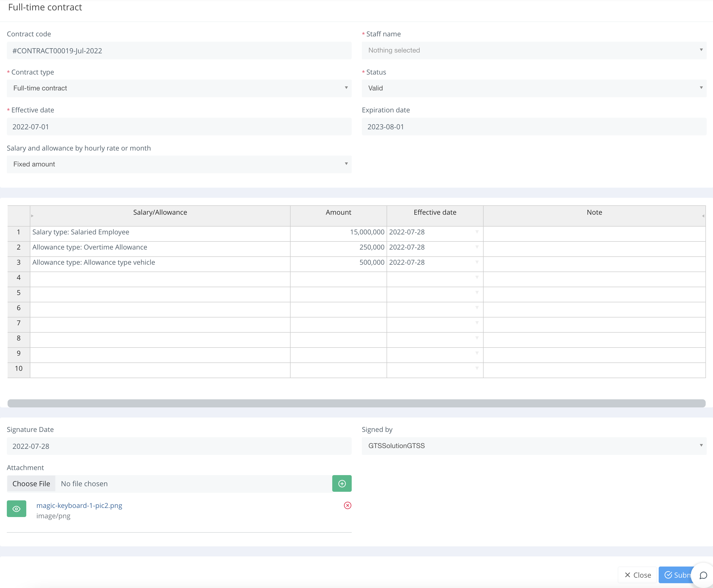Open the magic-keyboard-1-pic2.png link
The image size is (713, 588).
coord(79,505)
